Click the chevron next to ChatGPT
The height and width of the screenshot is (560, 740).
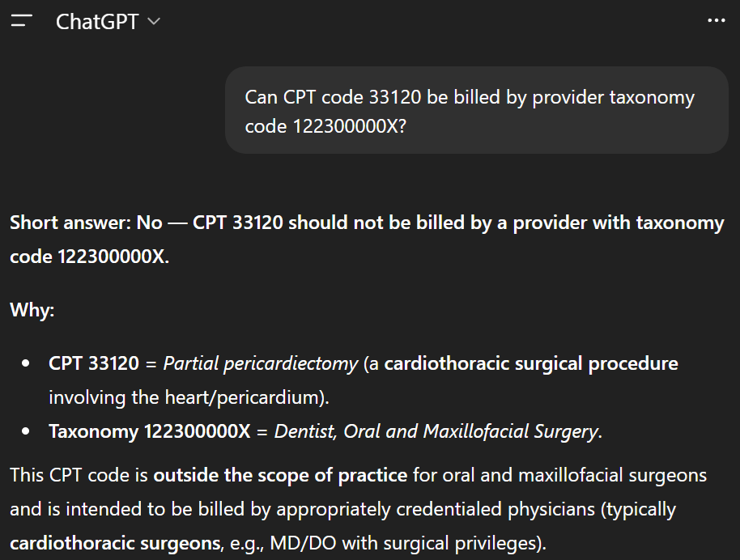154,22
